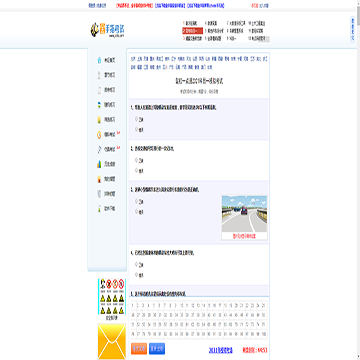Jump to question 51 in the number grid
This screenshot has height=360, width=360.
pyautogui.click(x=134, y=324)
